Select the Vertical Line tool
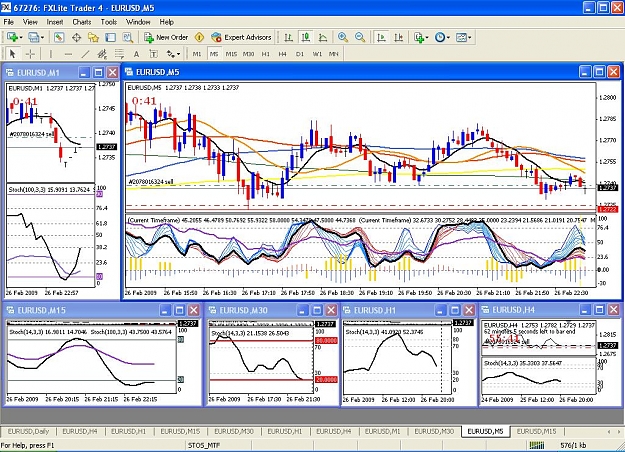The image size is (625, 452). click(50, 54)
